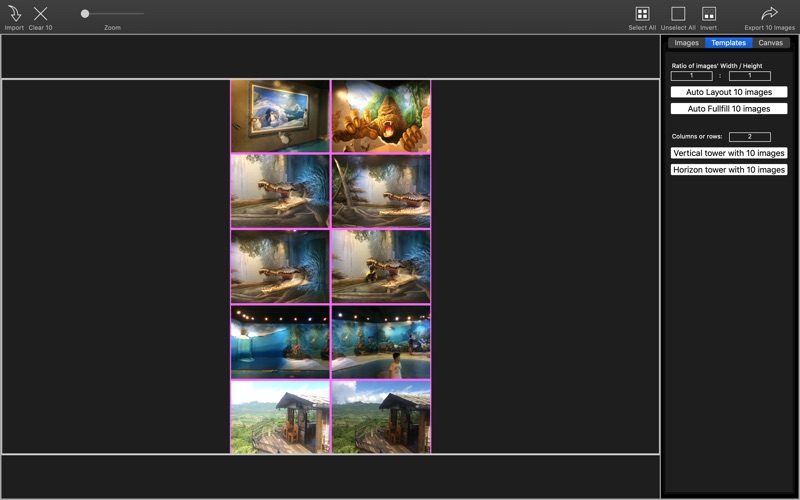
Task: Adjust the Zoom slider handle
Action: click(x=85, y=14)
